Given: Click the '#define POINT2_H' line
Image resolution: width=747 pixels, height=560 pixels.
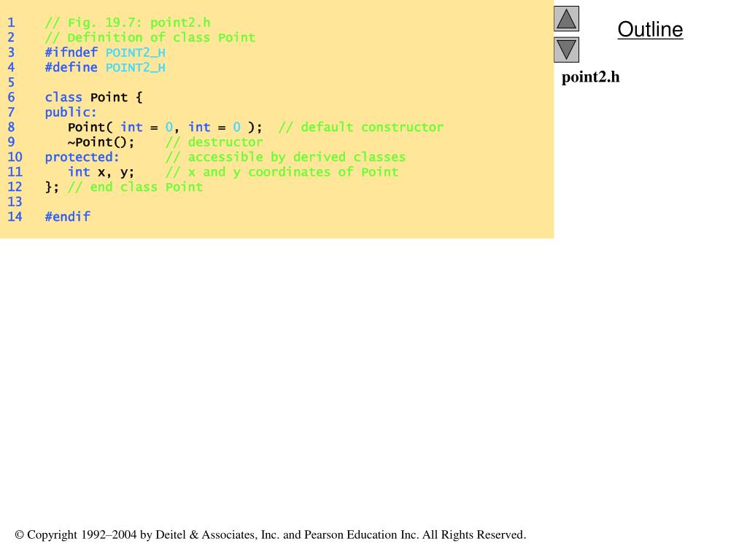Looking at the screenshot, I should click(105, 67).
